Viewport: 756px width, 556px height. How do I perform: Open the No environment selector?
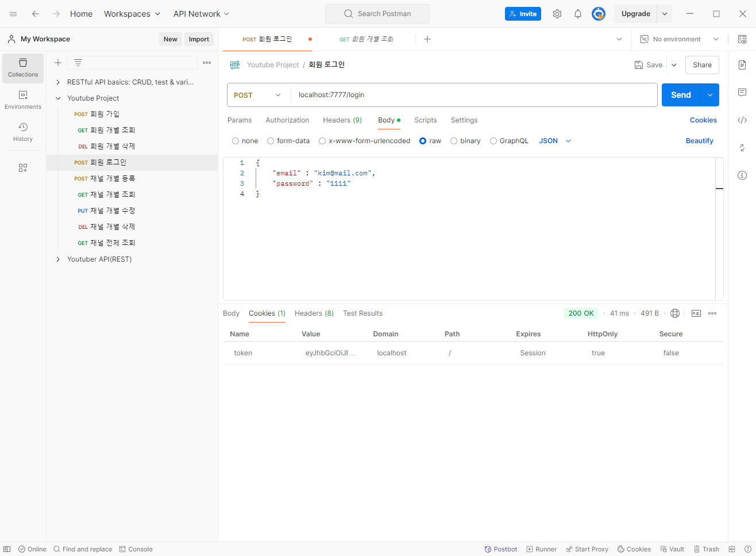[680, 39]
